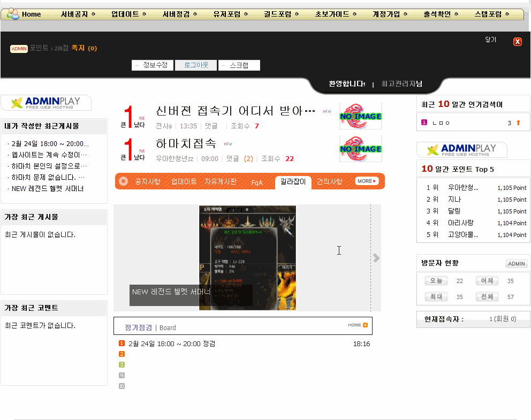Click rank 5 user 고양야물..
The width and height of the screenshot is (531, 420).
(462, 235)
